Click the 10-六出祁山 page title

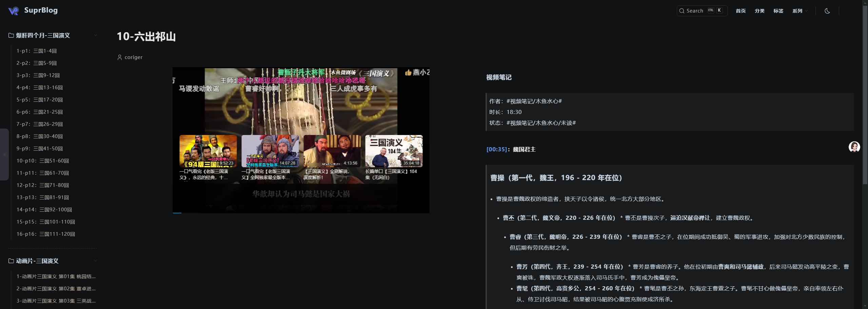coord(146,36)
